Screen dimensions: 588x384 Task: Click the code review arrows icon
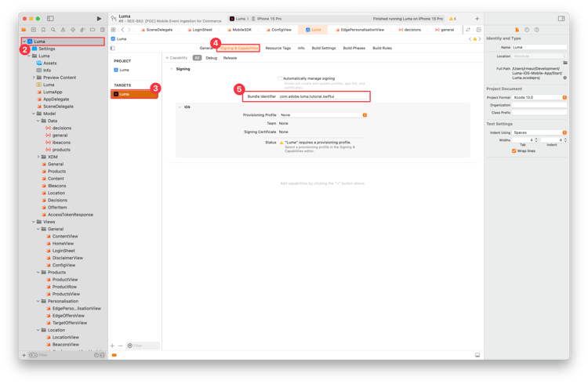468,30
